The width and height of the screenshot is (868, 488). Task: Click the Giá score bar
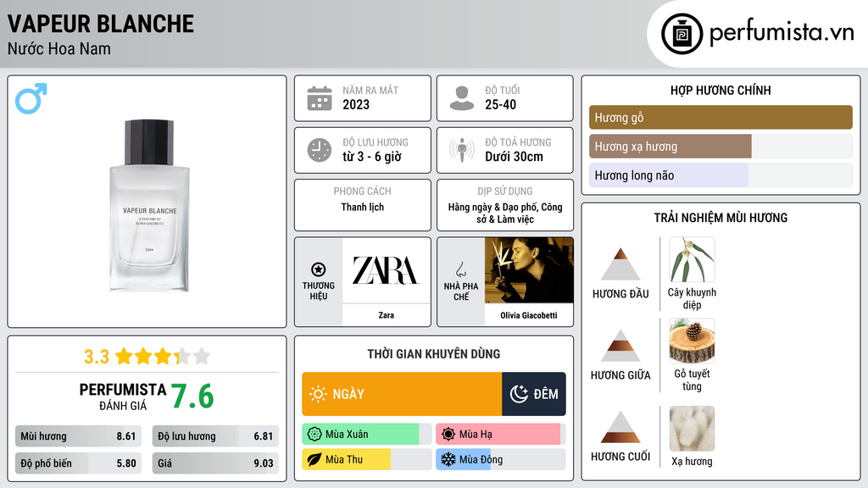(215, 463)
